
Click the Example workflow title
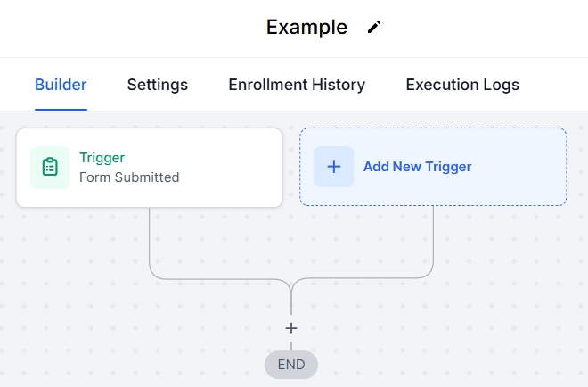pos(306,27)
